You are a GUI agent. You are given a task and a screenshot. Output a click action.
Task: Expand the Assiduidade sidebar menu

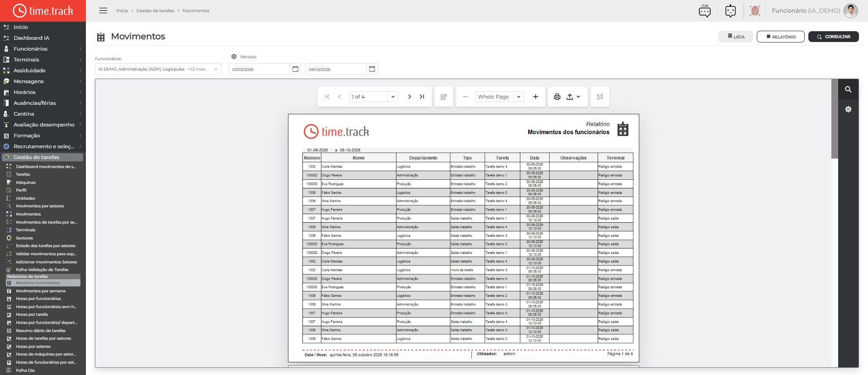[x=43, y=70]
